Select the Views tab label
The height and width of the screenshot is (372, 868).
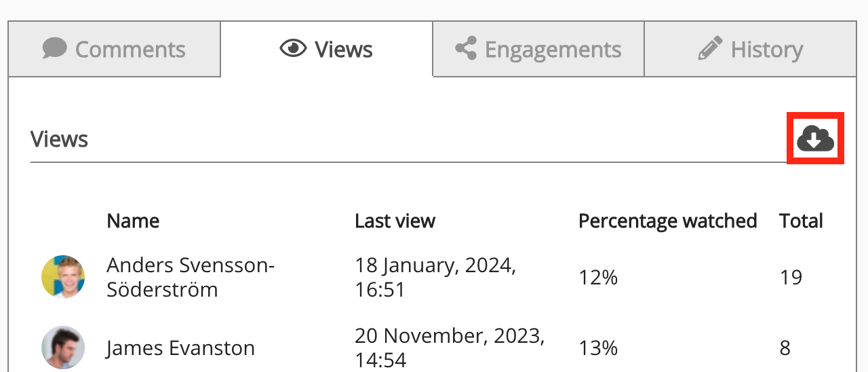click(x=343, y=50)
